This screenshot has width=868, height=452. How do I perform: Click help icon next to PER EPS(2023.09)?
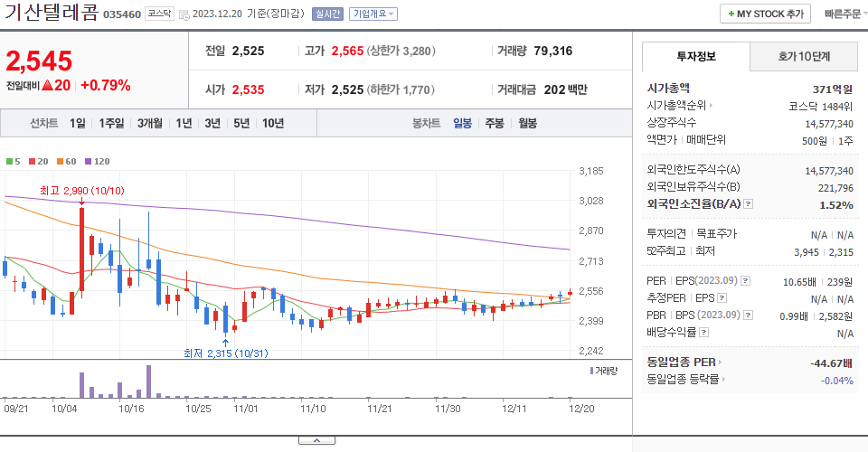746,281
